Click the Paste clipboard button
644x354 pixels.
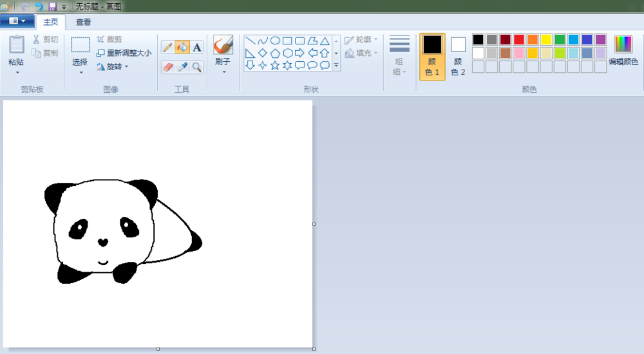tap(17, 45)
